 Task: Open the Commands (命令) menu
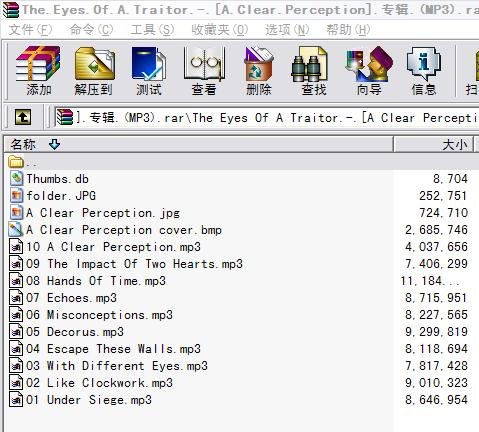pyautogui.click(x=92, y=30)
